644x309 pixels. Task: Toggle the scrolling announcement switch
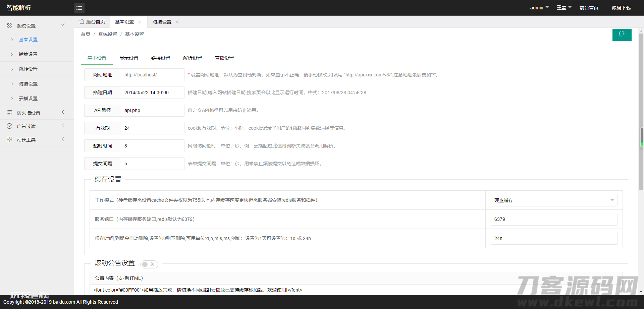[x=149, y=264]
